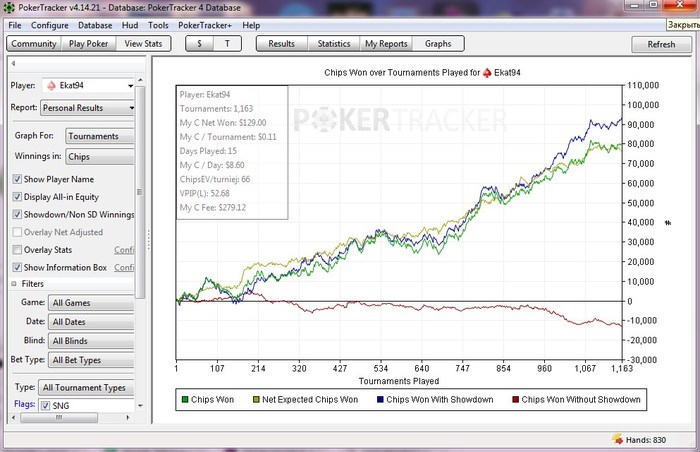Open the Configure menu
The image size is (700, 452).
tap(50, 25)
